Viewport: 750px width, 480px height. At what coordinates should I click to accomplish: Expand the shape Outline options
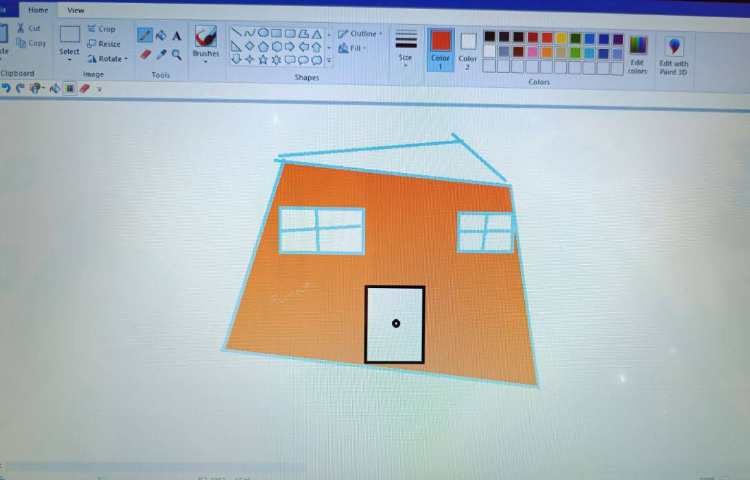359,33
